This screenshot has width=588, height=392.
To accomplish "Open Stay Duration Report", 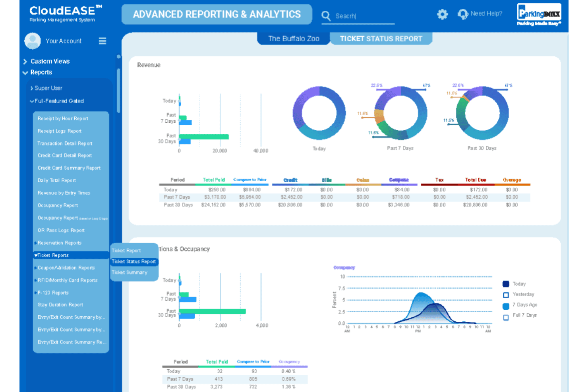I will tap(60, 305).
